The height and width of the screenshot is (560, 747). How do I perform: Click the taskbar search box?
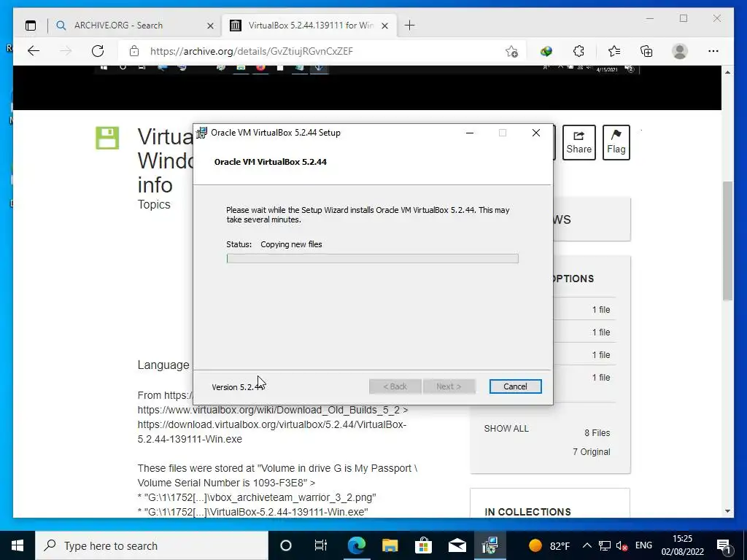[152, 545]
